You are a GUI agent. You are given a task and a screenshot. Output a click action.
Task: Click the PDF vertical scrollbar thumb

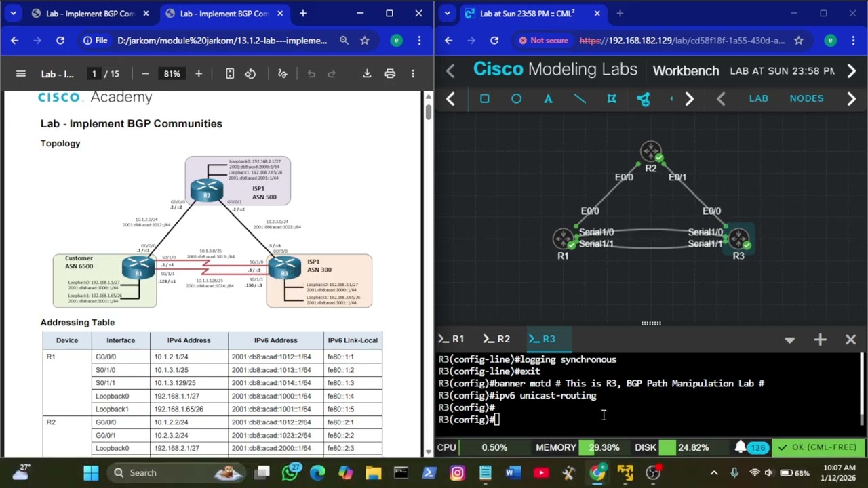pyautogui.click(x=429, y=112)
